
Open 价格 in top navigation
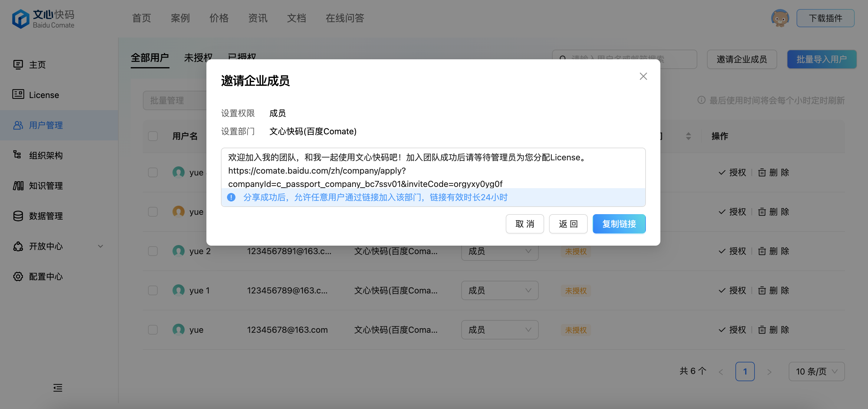pos(219,18)
